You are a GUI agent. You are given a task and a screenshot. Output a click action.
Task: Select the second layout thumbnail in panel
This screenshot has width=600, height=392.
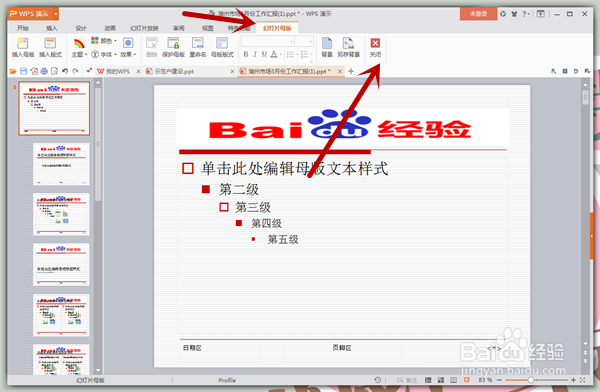click(61, 164)
